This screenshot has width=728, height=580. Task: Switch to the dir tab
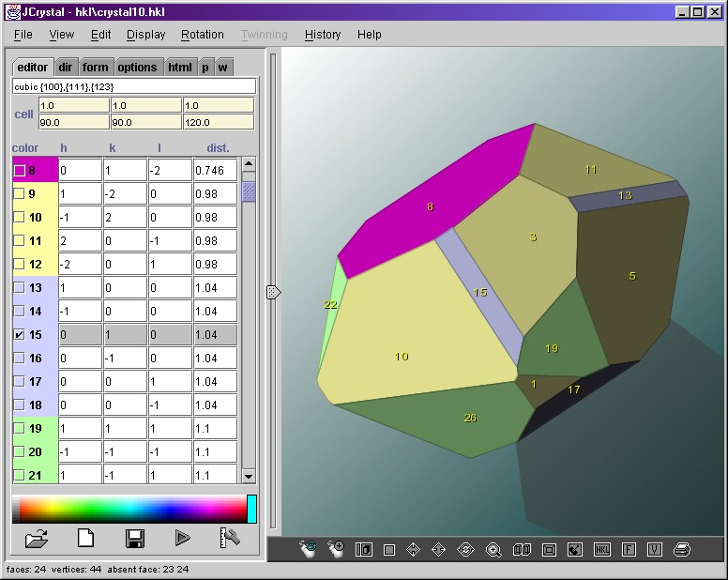point(66,68)
